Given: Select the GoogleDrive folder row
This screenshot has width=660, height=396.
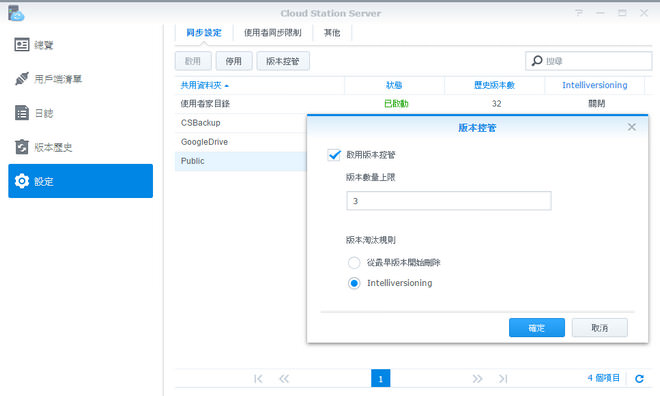Looking at the screenshot, I should [241, 142].
